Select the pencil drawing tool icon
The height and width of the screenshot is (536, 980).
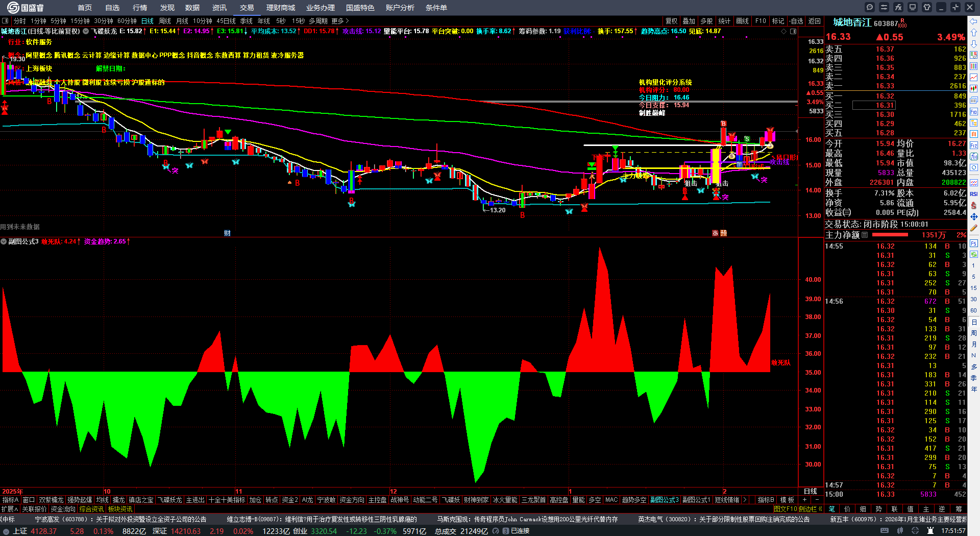pyautogui.click(x=974, y=228)
